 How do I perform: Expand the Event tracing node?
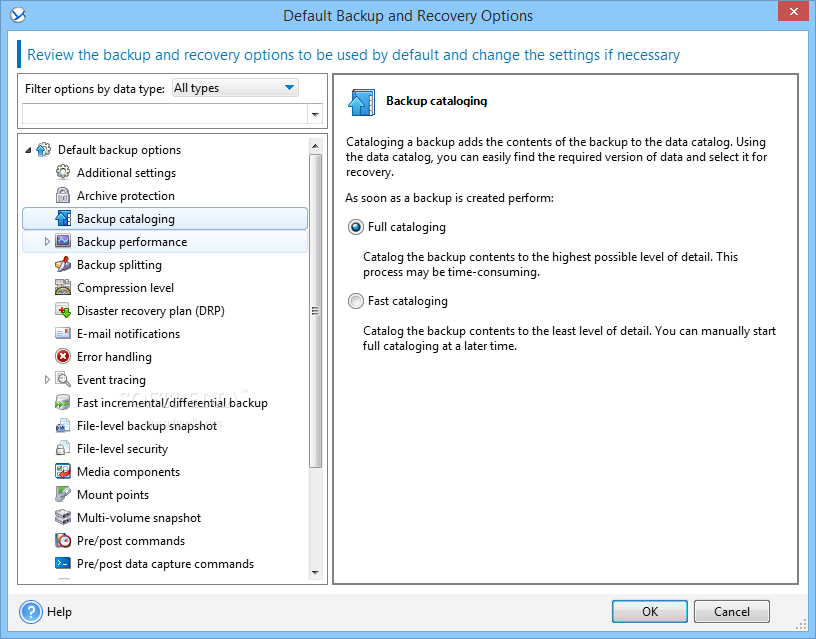(47, 379)
